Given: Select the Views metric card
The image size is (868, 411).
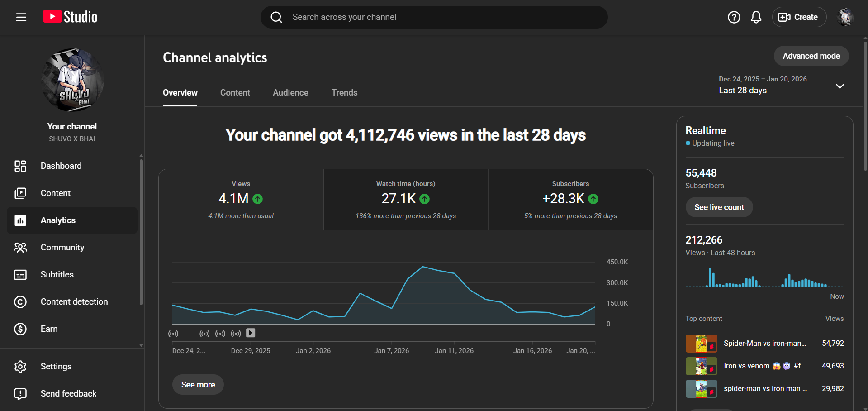Looking at the screenshot, I should point(241,200).
